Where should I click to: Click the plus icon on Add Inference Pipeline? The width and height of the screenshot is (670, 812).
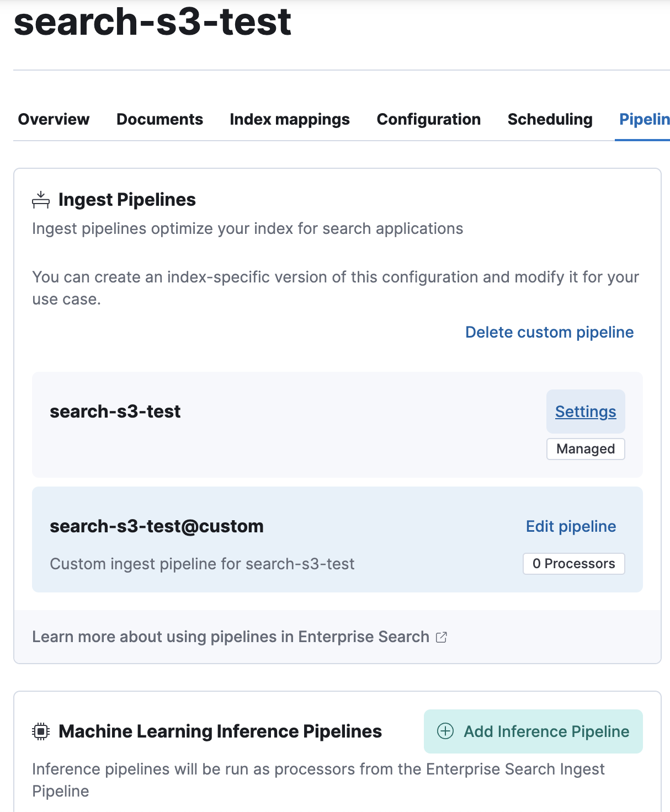click(445, 731)
